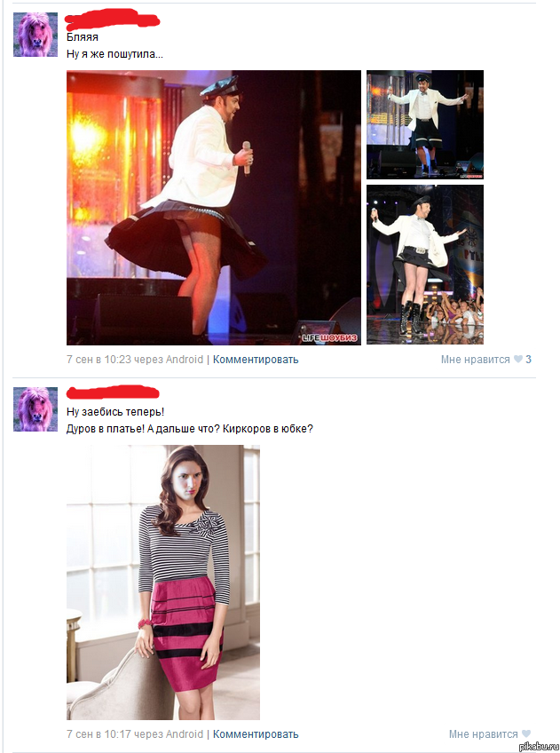This screenshot has height=753, width=560.
Task: Click the post text about Киркоров в юбке
Action: click(190, 428)
